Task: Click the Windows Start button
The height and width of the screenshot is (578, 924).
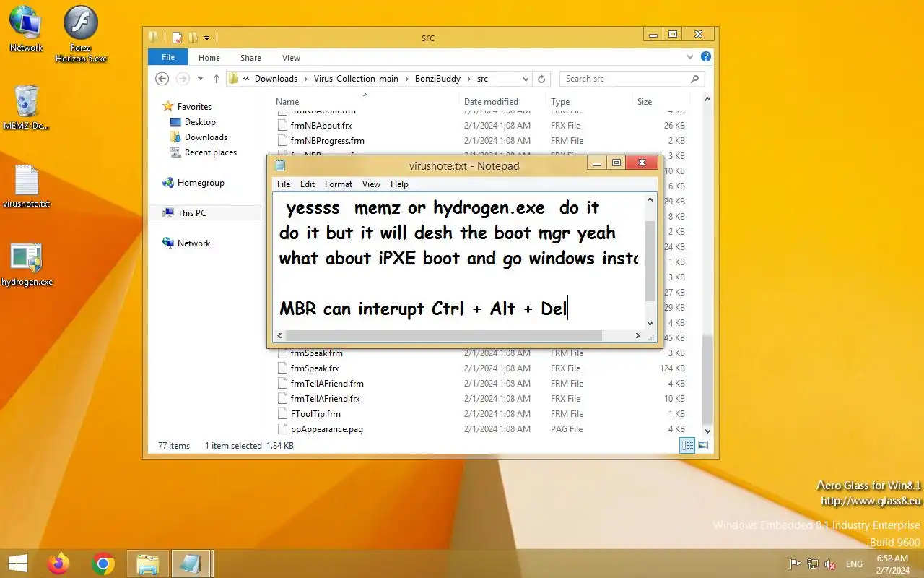Action: click(x=17, y=564)
